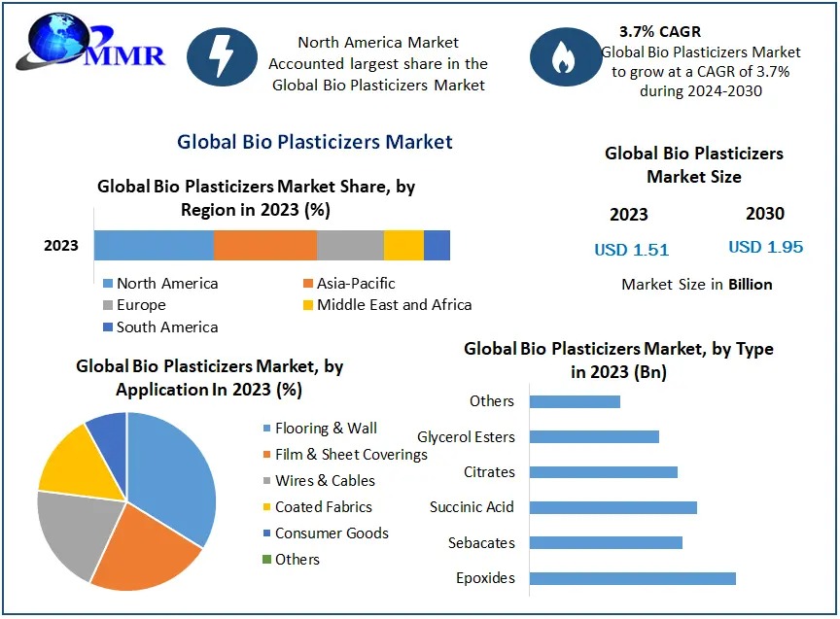Select the Glycerol Esters bar
Screen dimensions: 840x619
(594, 437)
